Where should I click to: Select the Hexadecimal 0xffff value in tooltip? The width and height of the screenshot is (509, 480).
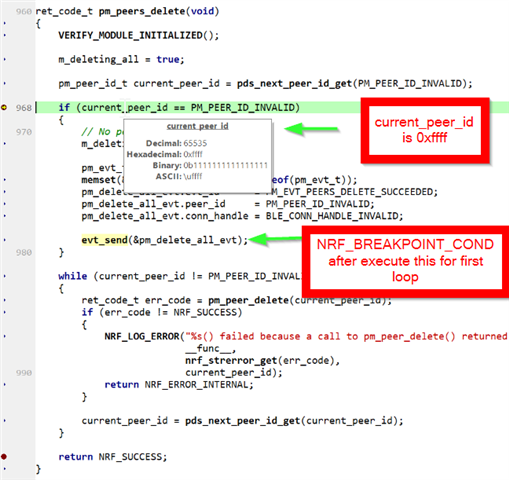point(193,154)
